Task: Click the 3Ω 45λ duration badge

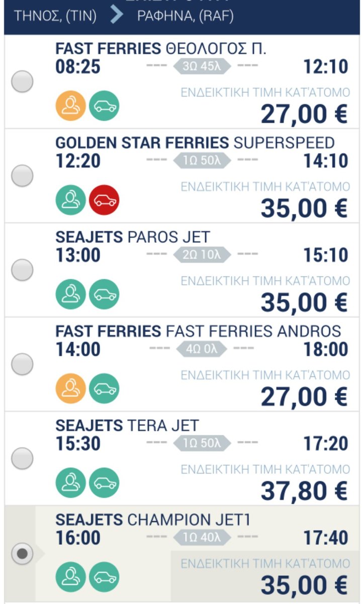Action: point(202,66)
